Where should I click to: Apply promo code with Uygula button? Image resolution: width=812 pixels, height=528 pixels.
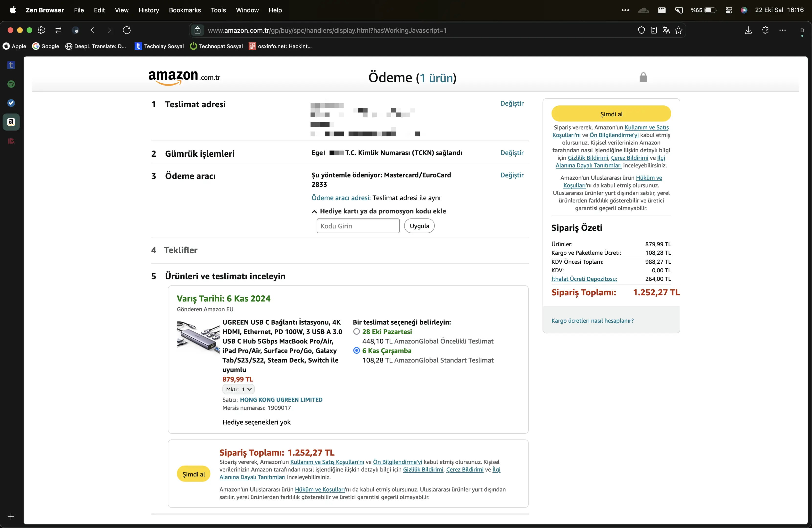tap(419, 226)
